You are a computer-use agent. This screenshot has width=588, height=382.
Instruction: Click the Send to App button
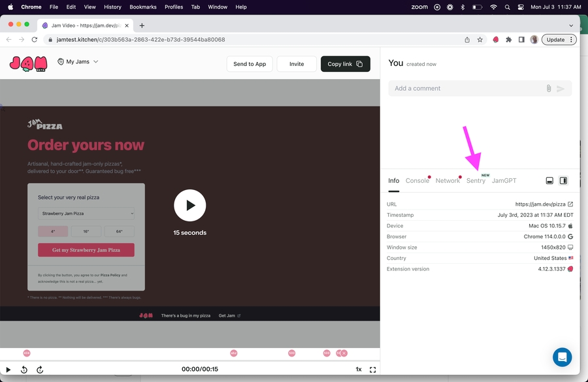pos(250,64)
